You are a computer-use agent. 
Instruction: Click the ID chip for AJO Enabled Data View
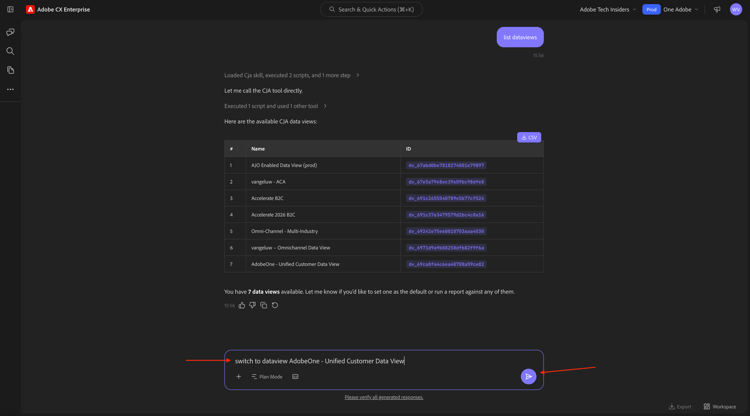tap(446, 165)
